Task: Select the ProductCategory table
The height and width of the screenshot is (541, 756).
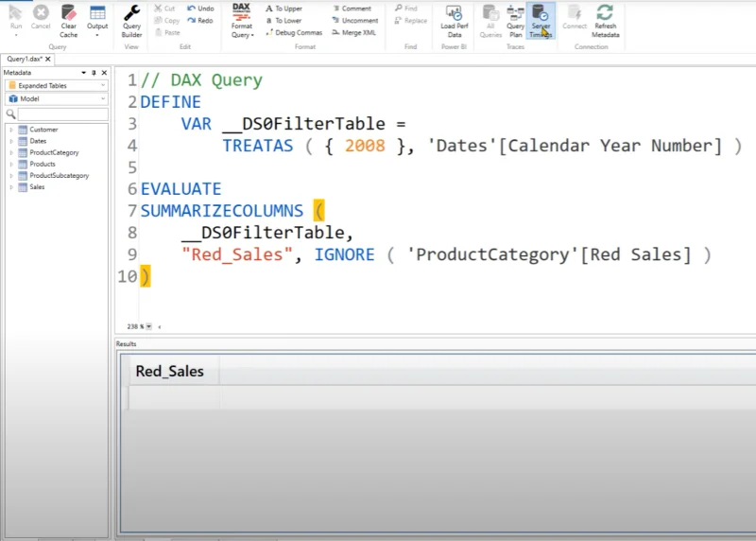Action: pos(48,152)
